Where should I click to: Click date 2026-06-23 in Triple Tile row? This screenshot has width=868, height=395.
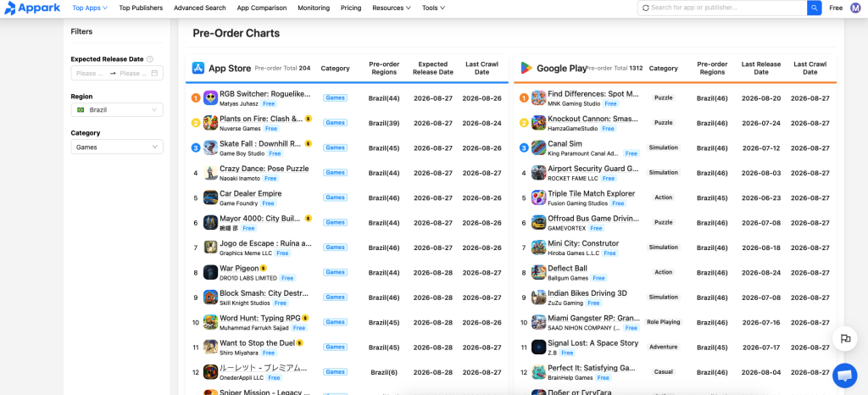(761, 197)
